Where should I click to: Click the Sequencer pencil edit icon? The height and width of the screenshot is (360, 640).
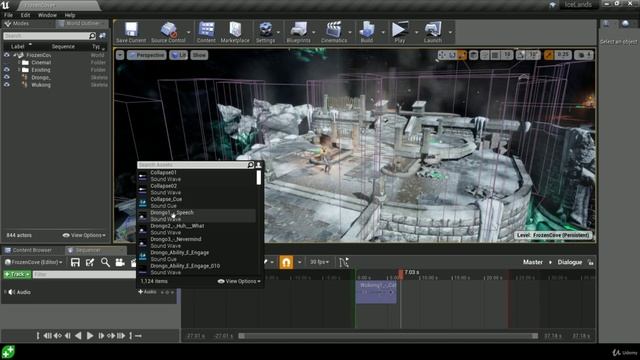(90, 262)
